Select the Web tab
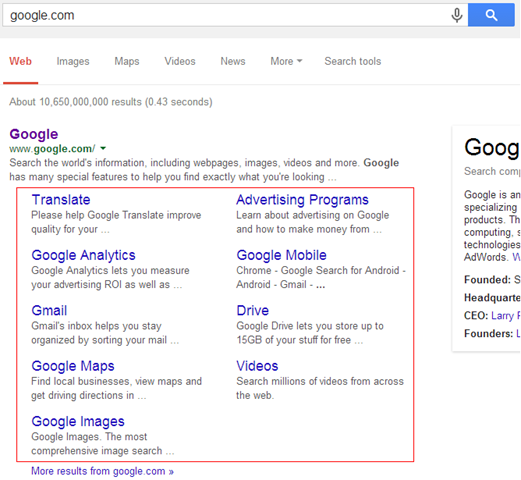 tap(20, 61)
